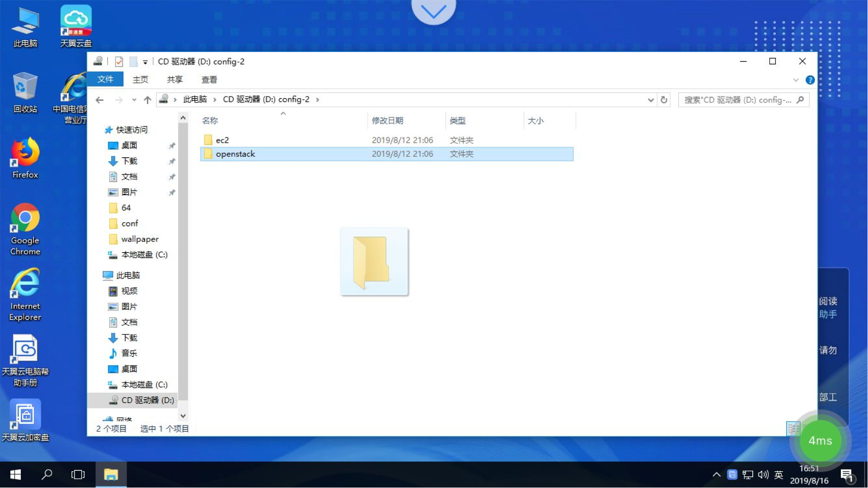The image size is (868, 488).
Task: Click the details pane toggle button
Action: point(793,428)
